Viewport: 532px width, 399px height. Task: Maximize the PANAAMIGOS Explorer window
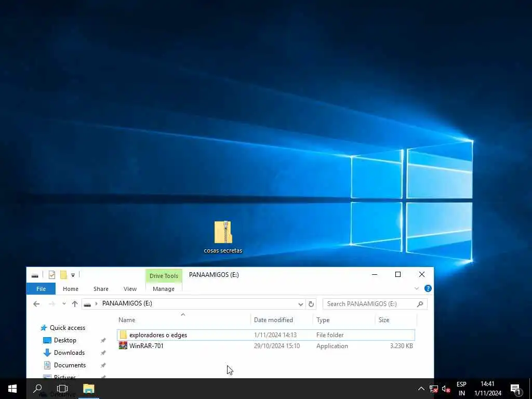coord(398,274)
